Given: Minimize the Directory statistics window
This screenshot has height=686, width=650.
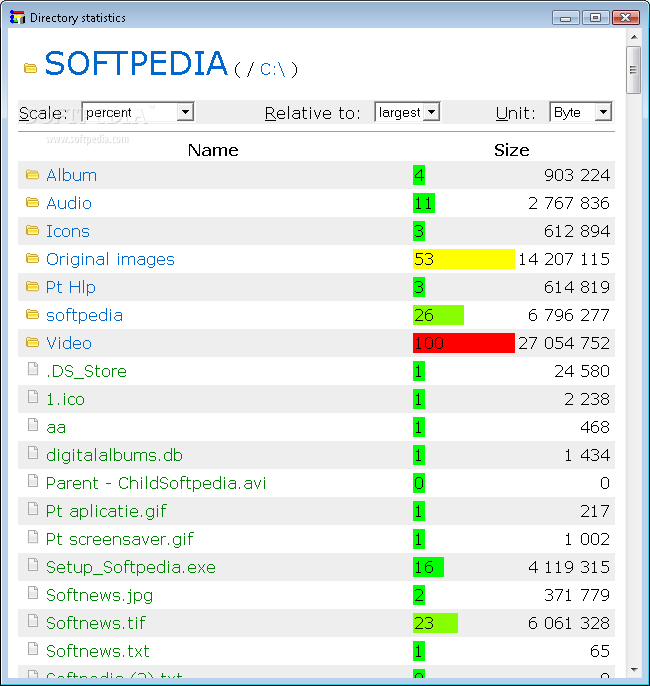Looking at the screenshot, I should [x=566, y=18].
